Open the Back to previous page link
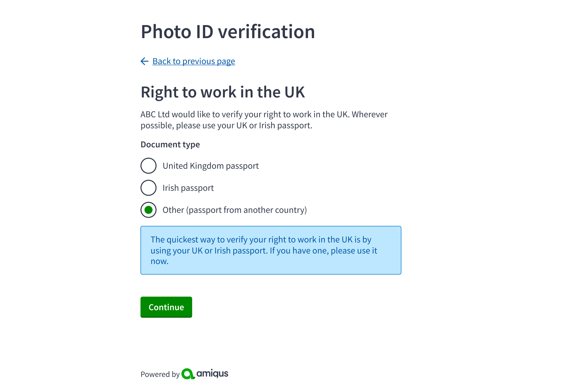 coord(194,61)
